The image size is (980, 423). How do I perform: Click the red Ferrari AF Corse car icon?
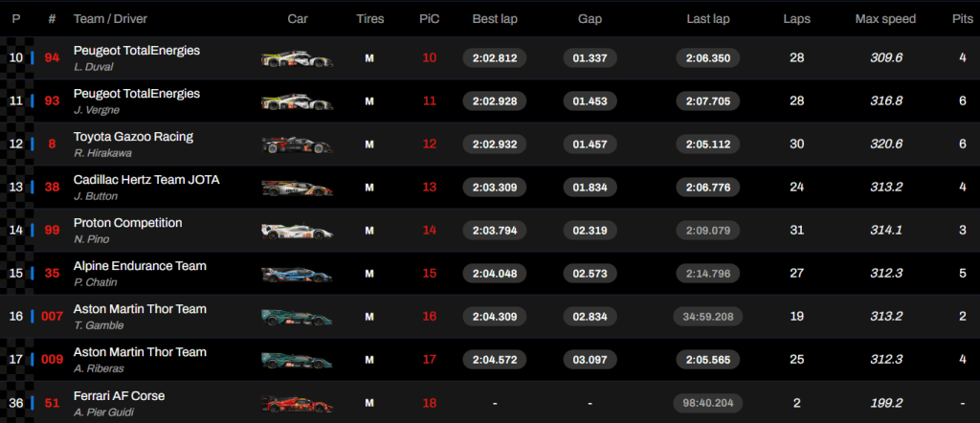[x=297, y=404]
